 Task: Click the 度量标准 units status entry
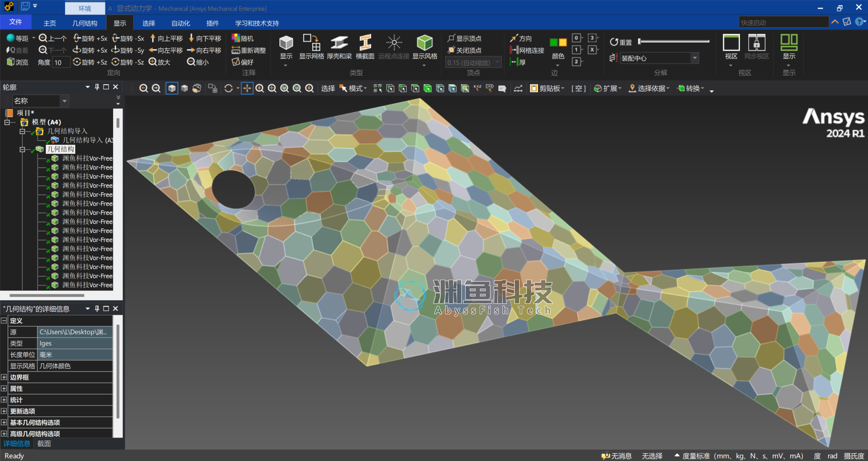pos(739,456)
